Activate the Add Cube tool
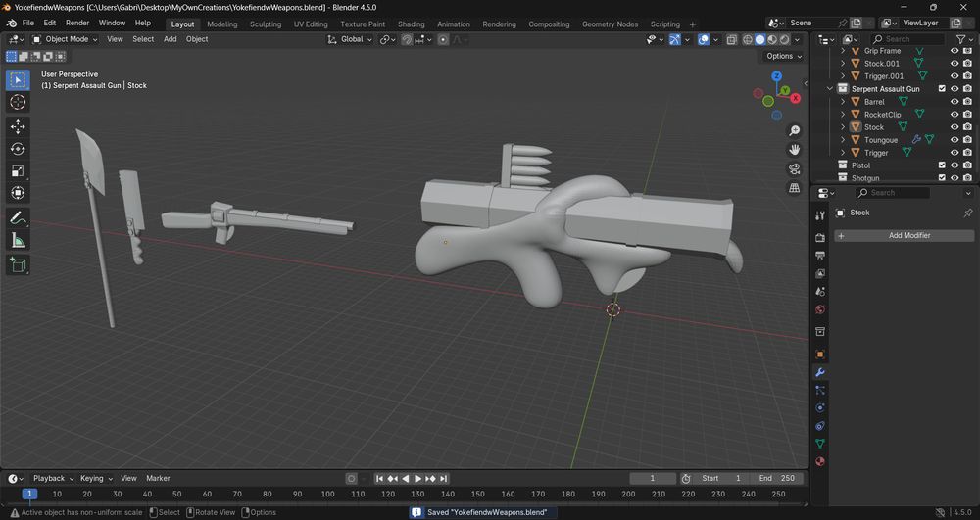 pos(18,264)
